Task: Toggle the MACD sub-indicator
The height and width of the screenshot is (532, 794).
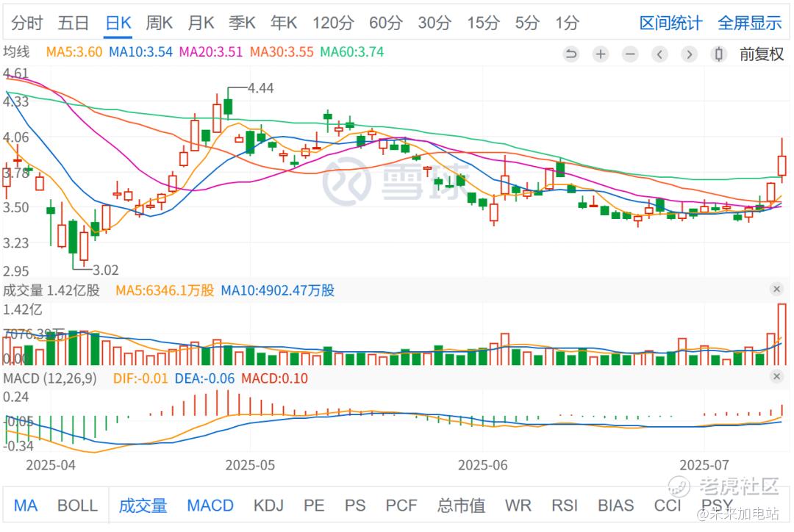Action: pyautogui.click(x=210, y=505)
